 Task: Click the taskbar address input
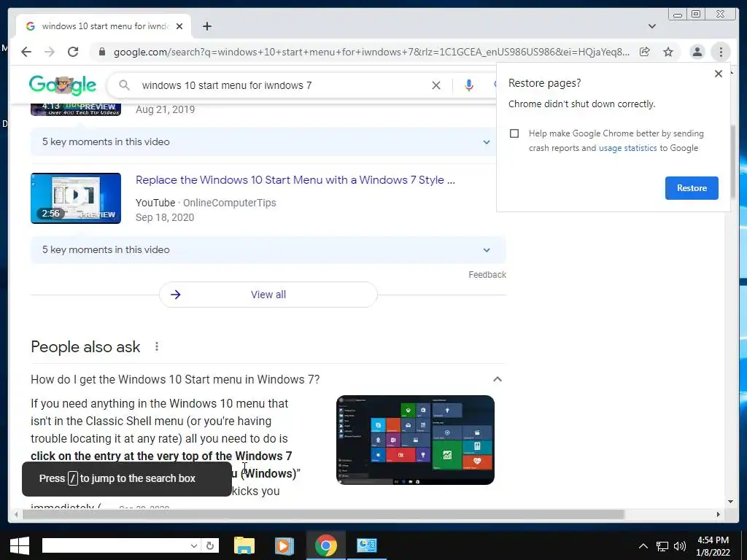point(115,545)
